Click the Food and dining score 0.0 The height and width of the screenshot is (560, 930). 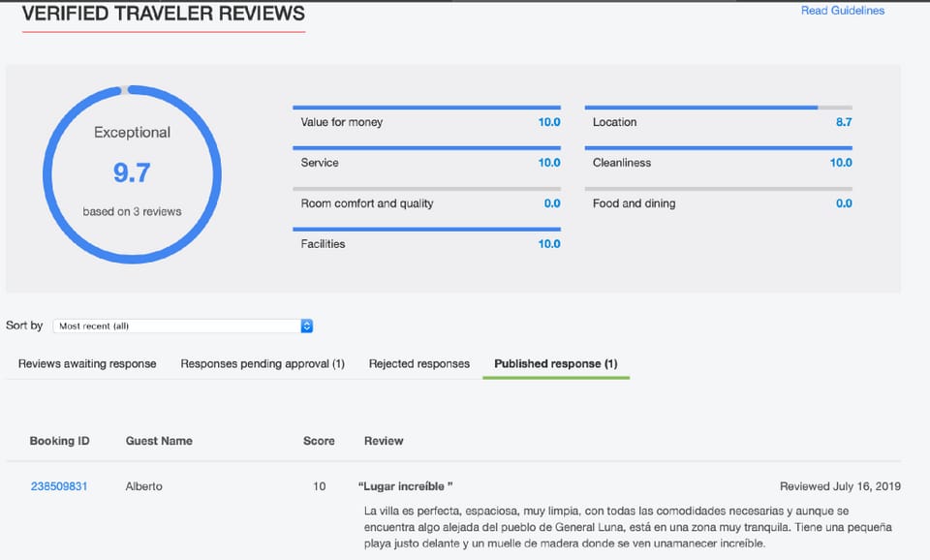[x=844, y=203]
